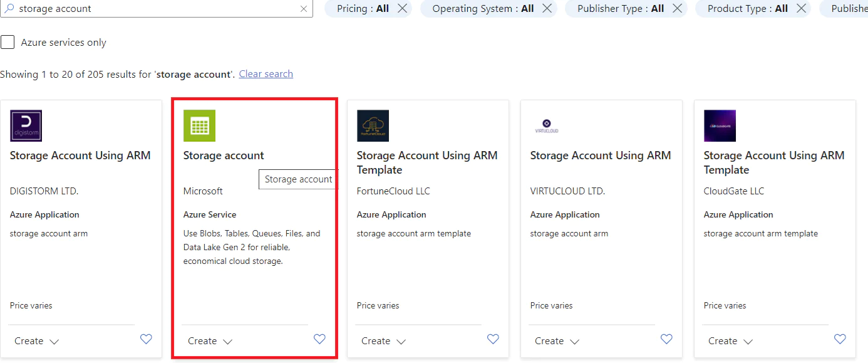Expand Create chevron on FortuneCloud card
Viewport: 868px width, 363px height.
[x=401, y=342]
